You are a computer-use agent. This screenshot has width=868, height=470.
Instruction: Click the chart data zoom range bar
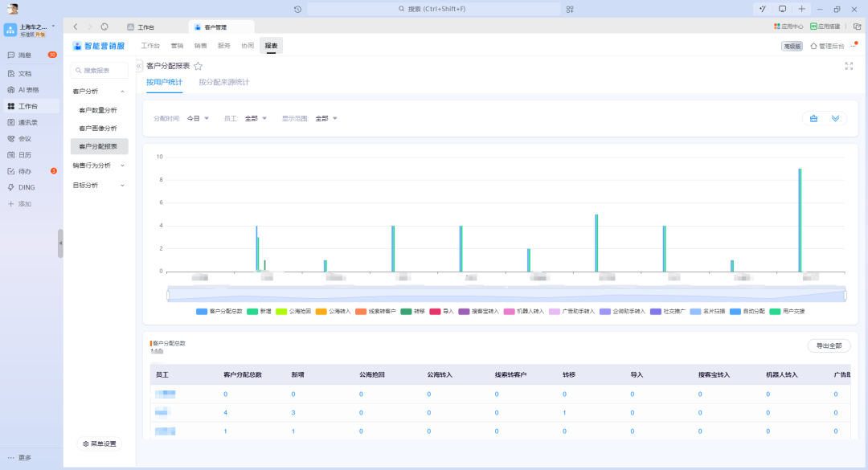pyautogui.click(x=506, y=296)
